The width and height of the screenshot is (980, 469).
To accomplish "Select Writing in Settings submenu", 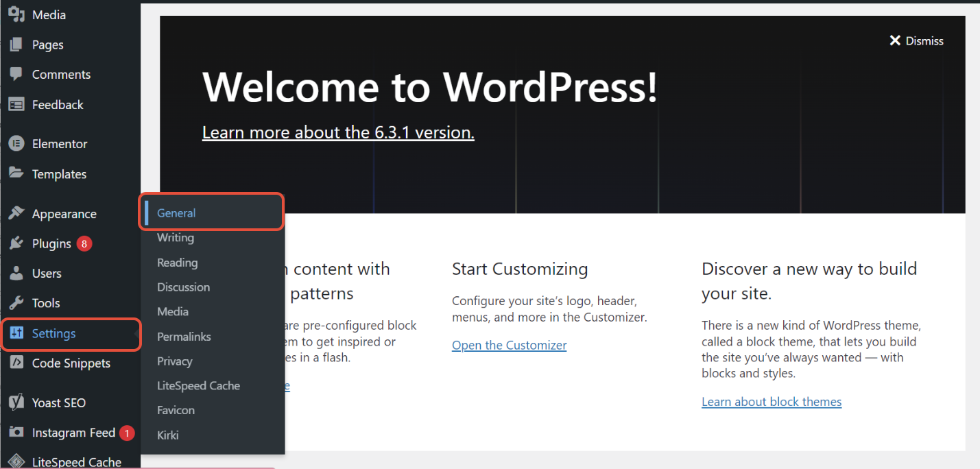I will (x=176, y=237).
